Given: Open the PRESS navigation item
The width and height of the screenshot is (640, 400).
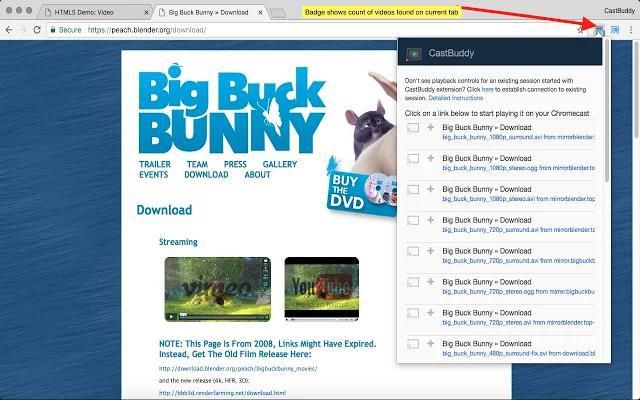Looking at the screenshot, I should (235, 164).
